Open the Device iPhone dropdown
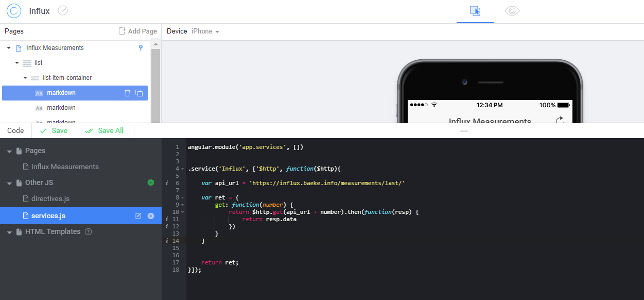 pos(205,31)
